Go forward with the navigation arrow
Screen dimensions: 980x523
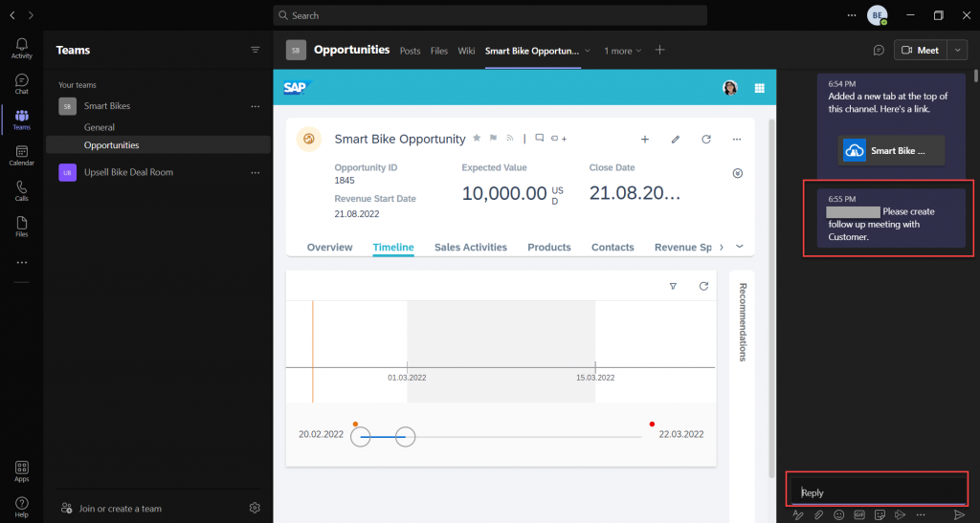(x=31, y=15)
